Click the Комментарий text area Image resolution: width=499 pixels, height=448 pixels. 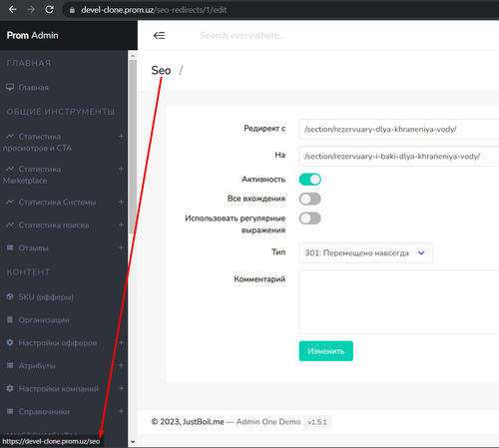(x=399, y=301)
